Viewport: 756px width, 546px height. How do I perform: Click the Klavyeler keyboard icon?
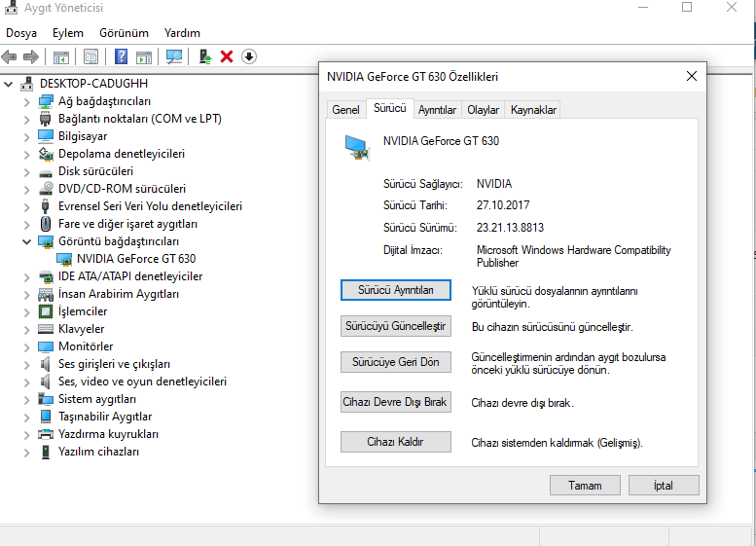46,329
